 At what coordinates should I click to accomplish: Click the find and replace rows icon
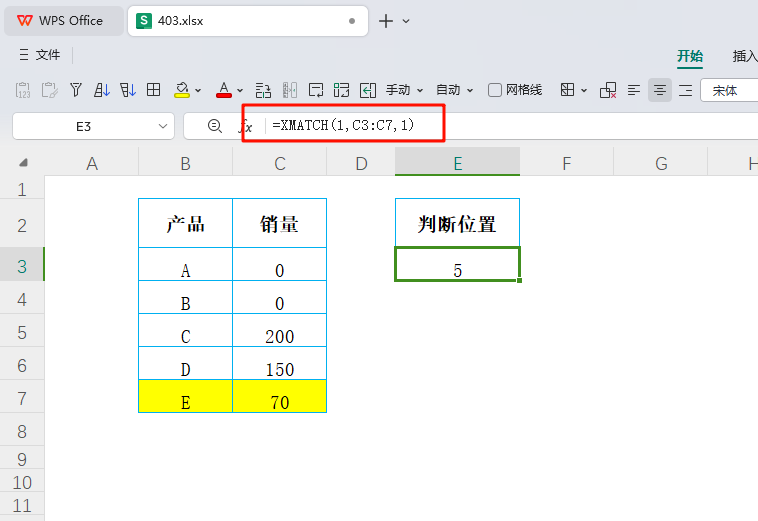point(263,90)
